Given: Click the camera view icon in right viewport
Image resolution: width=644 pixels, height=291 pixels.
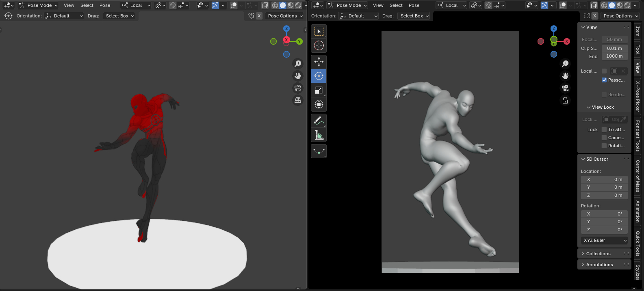Looking at the screenshot, I should 565,88.
